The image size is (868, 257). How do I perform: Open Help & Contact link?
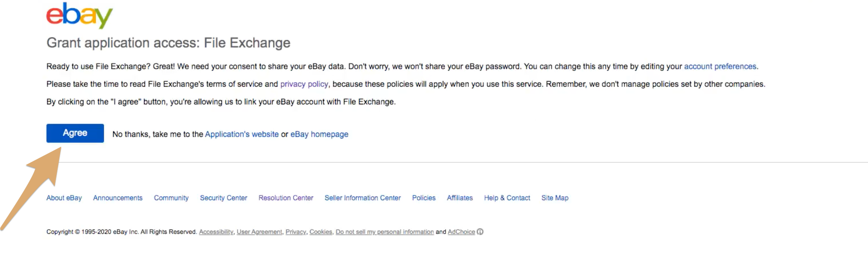tap(507, 198)
